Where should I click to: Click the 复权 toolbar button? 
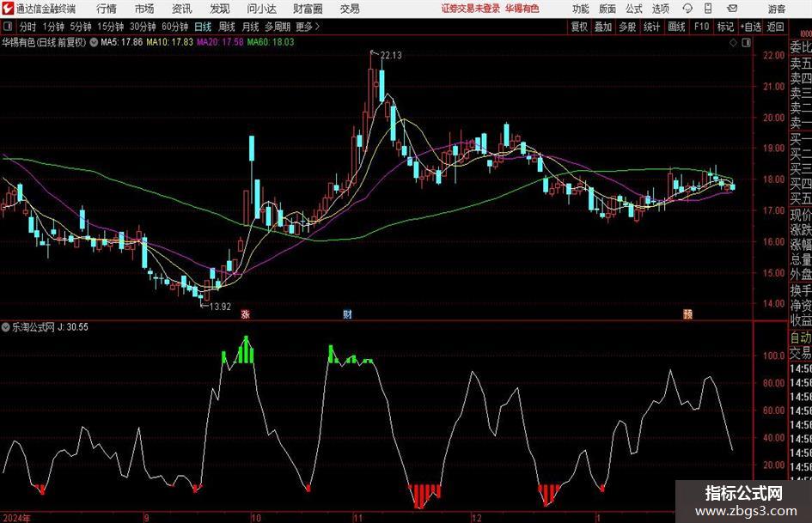click(579, 27)
